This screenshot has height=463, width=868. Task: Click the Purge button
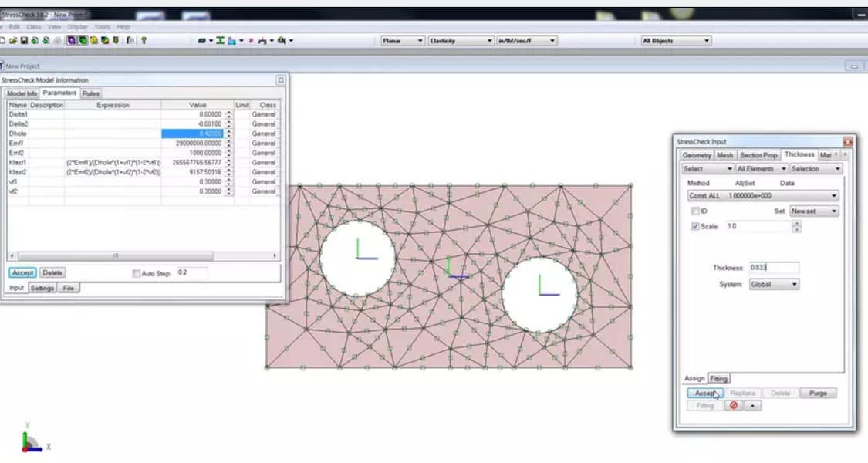click(818, 394)
